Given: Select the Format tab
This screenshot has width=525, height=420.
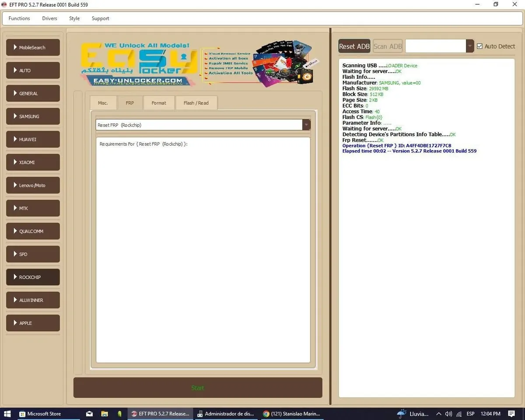Looking at the screenshot, I should click(x=159, y=103).
